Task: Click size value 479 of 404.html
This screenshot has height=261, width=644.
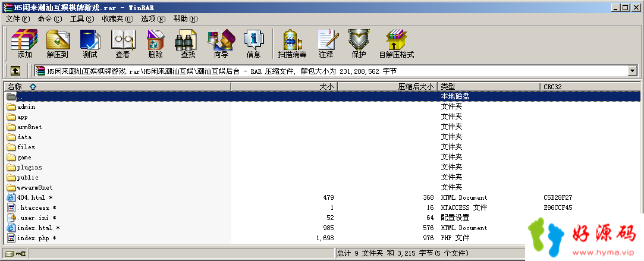Action: coord(329,197)
